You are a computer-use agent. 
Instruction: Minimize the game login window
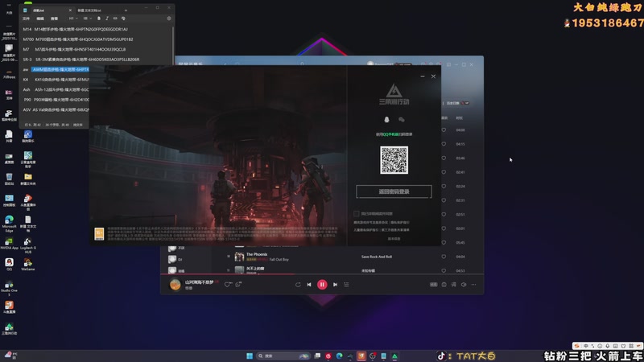coord(422,76)
